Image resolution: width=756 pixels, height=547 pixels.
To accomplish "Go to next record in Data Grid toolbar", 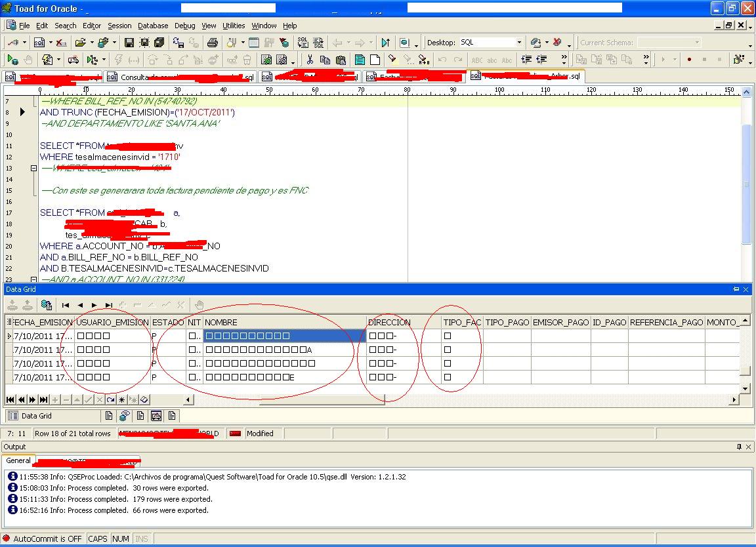I will [94, 305].
